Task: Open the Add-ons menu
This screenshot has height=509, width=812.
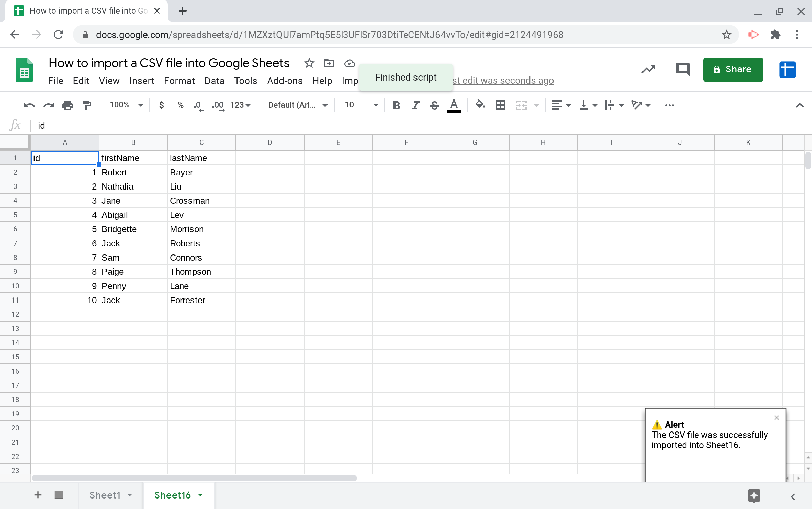Action: [285, 81]
